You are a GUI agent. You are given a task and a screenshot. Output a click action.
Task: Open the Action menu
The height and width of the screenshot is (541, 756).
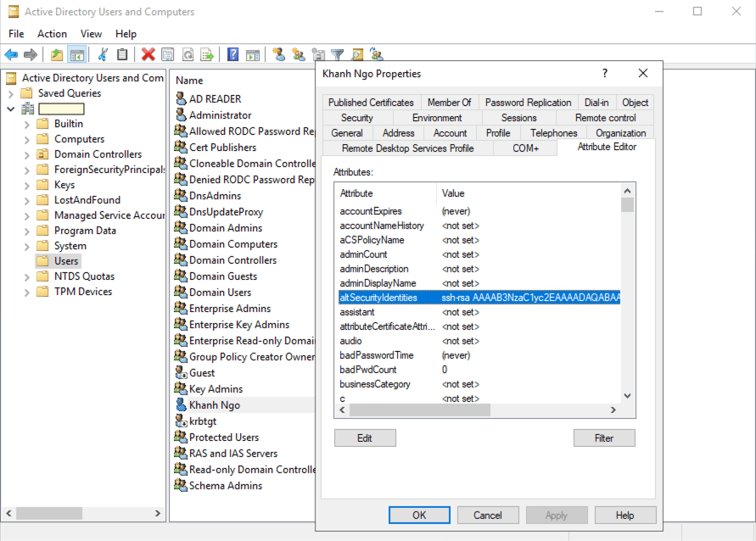[x=52, y=34]
